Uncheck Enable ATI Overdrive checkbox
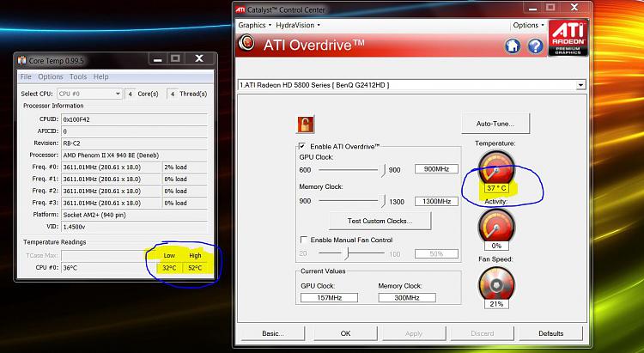 [x=302, y=146]
